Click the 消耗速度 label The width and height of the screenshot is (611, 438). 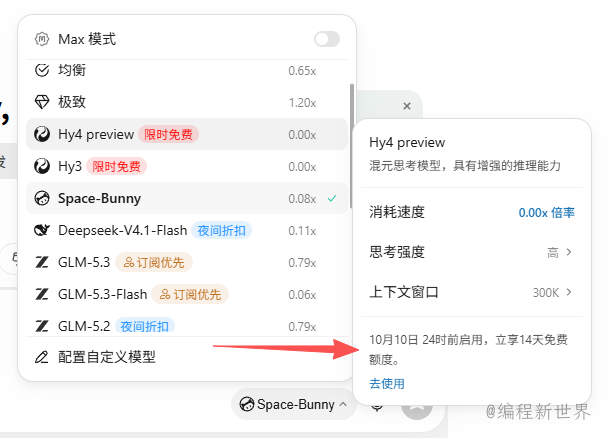[397, 212]
